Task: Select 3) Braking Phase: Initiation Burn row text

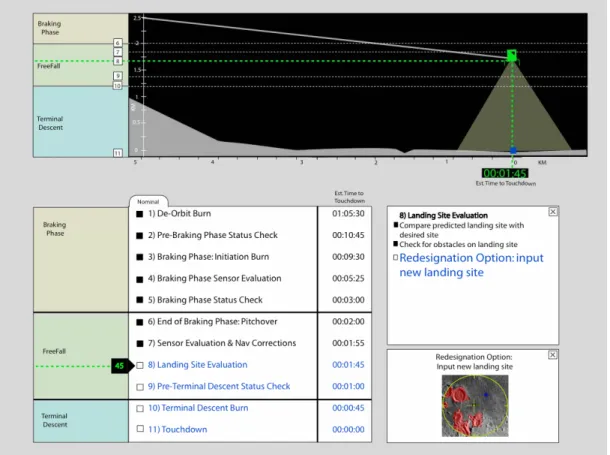Action: pyautogui.click(x=209, y=257)
